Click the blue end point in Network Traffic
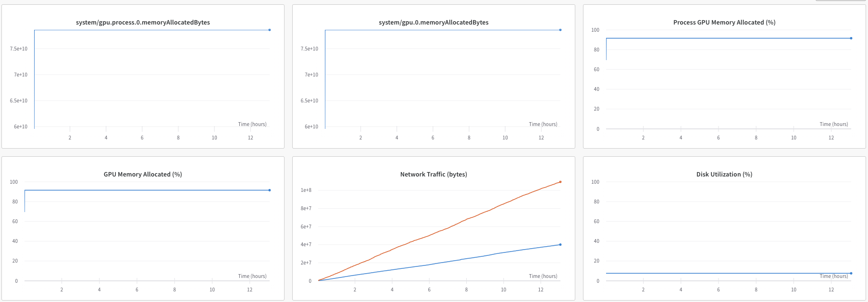The image size is (868, 302). pos(560,245)
